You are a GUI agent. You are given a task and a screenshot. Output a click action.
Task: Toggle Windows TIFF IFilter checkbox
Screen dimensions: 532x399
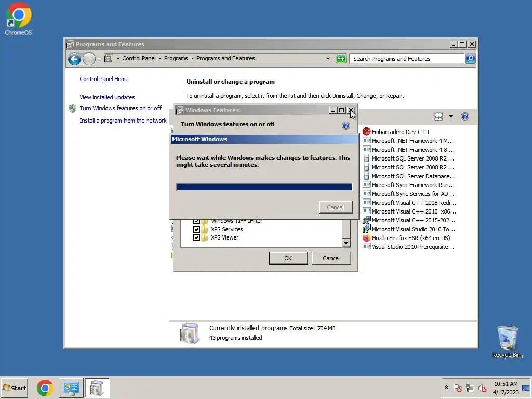(x=196, y=221)
